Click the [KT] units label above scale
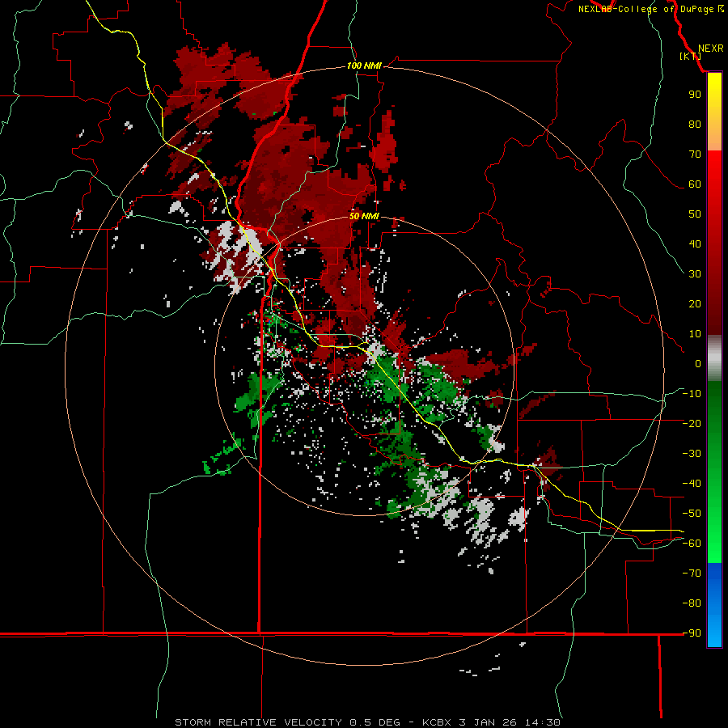728x728 pixels. [690, 56]
